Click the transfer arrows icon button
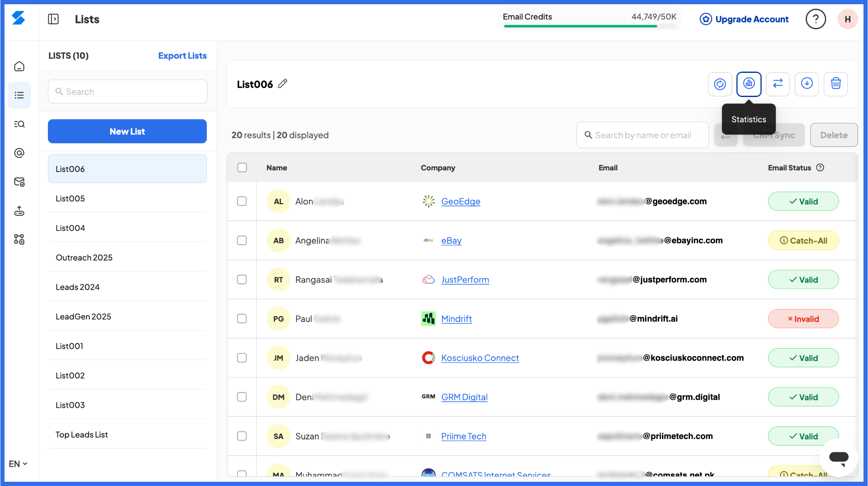The height and width of the screenshot is (486, 868). 778,84
